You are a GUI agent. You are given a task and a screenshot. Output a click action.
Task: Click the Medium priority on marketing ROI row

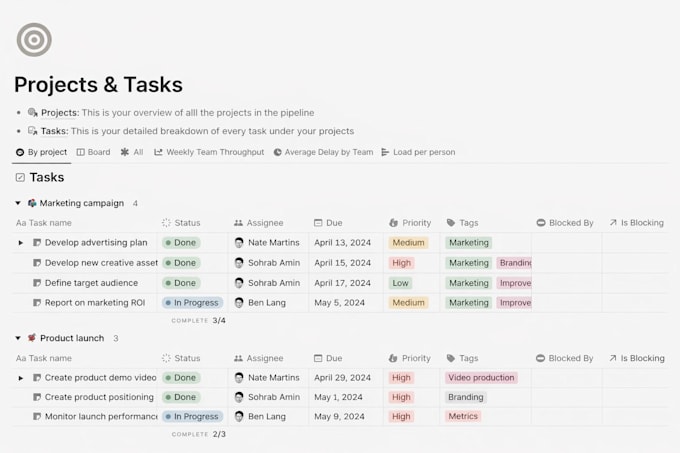click(x=409, y=303)
